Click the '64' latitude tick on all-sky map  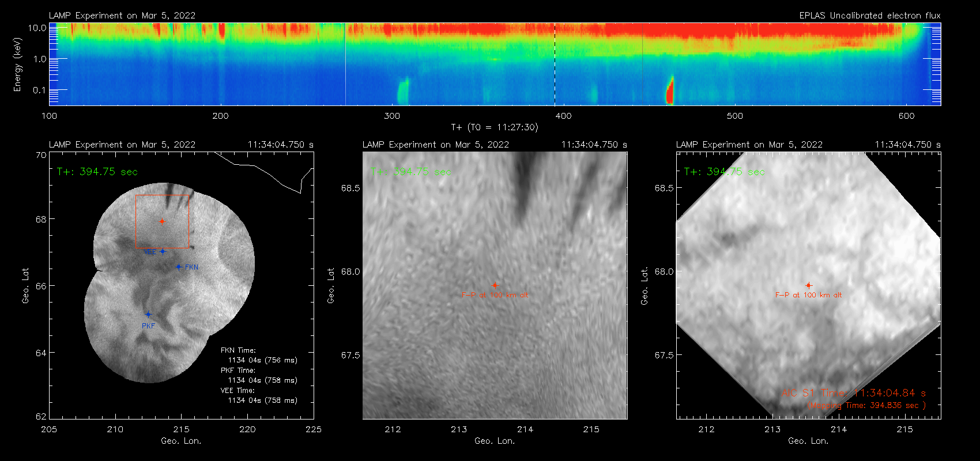point(41,353)
